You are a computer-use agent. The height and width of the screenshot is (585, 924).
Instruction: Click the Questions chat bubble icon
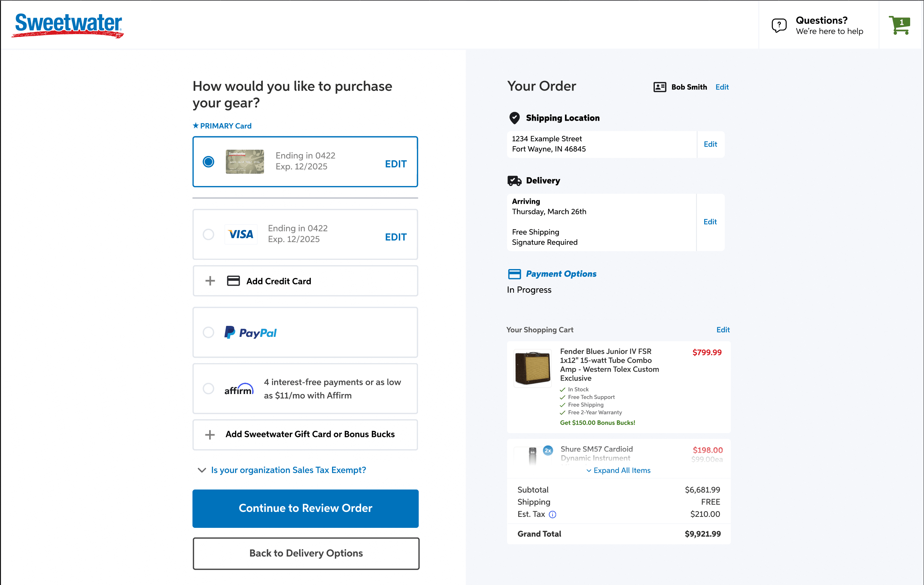(778, 25)
